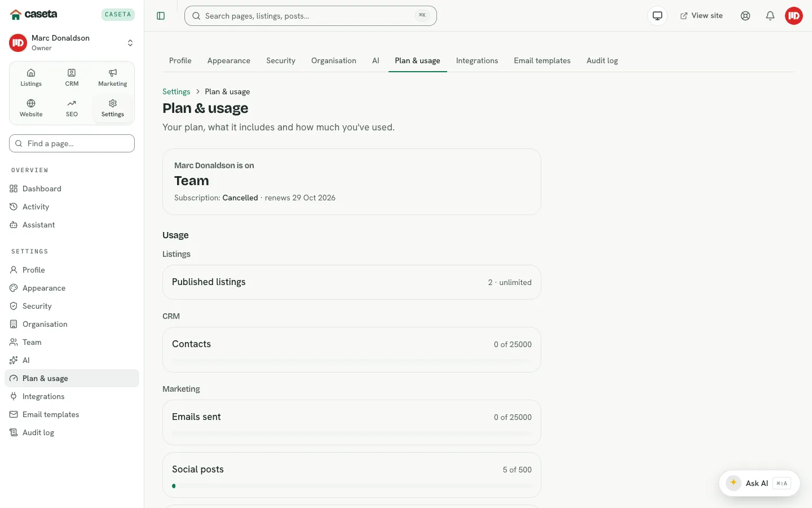Viewport: 812px width, 508px height.
Task: Click the View site link
Action: (x=701, y=16)
